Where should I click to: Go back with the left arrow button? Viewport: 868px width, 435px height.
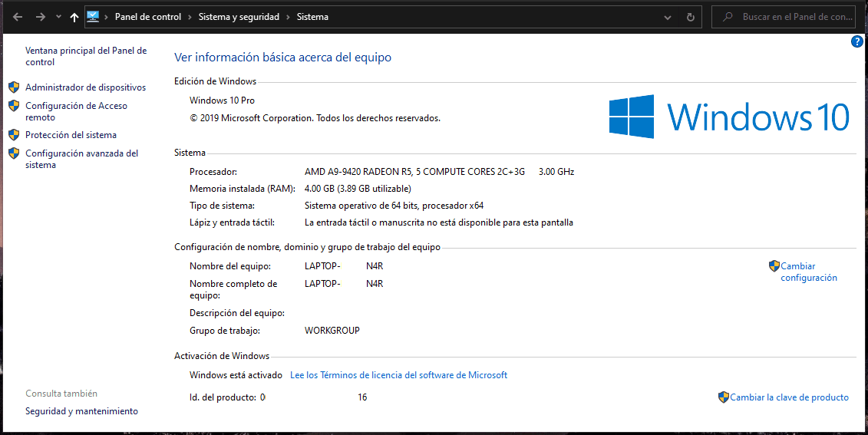click(18, 17)
